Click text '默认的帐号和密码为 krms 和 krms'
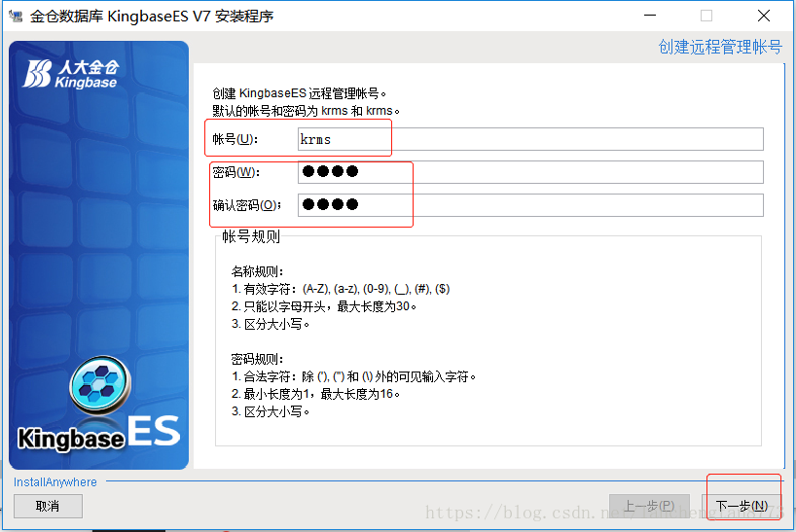Viewport: 796px width, 532px height. pyautogui.click(x=306, y=111)
